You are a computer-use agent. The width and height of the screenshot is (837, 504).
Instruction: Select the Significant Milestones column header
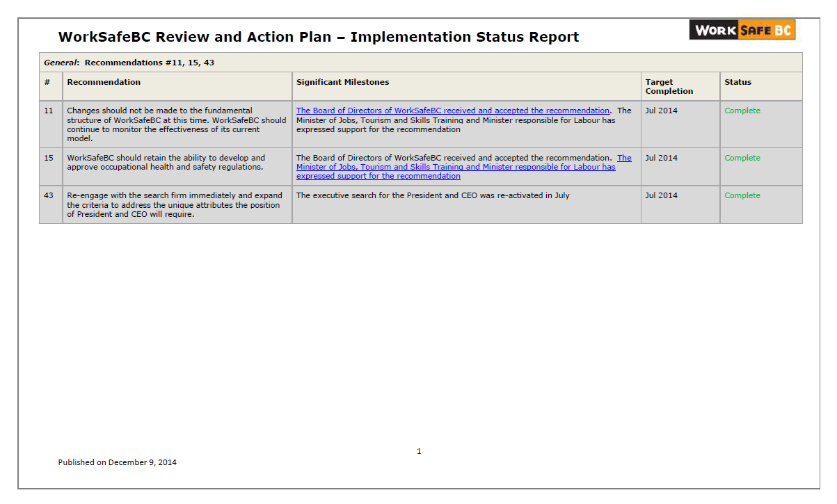342,82
